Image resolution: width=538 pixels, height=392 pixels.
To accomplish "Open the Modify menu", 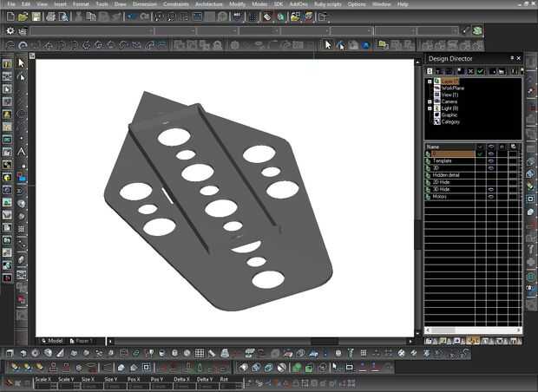I will (237, 4).
